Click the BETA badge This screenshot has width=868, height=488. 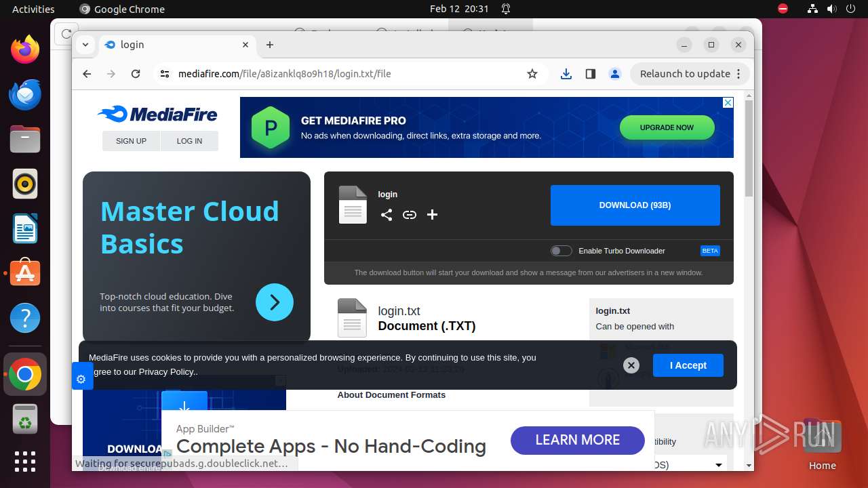tap(710, 251)
